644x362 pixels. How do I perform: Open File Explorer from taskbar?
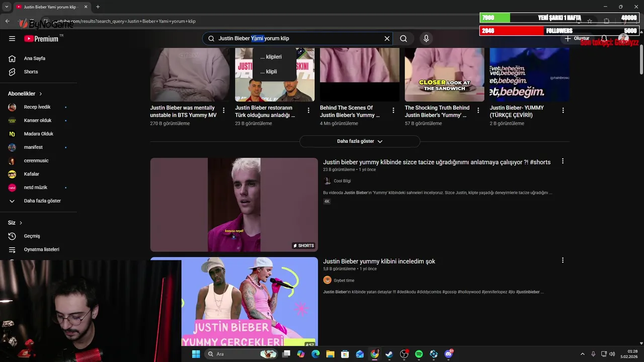coord(330,354)
